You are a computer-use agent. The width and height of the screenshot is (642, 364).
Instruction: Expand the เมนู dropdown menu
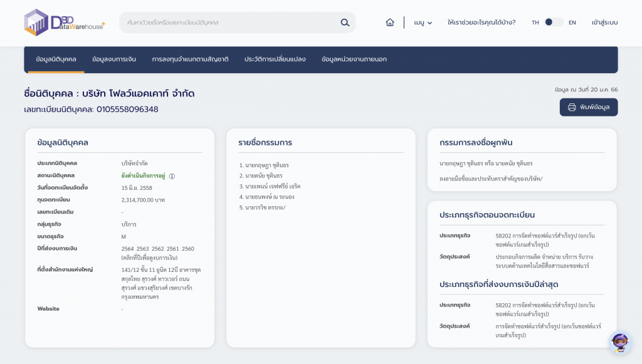pyautogui.click(x=423, y=23)
